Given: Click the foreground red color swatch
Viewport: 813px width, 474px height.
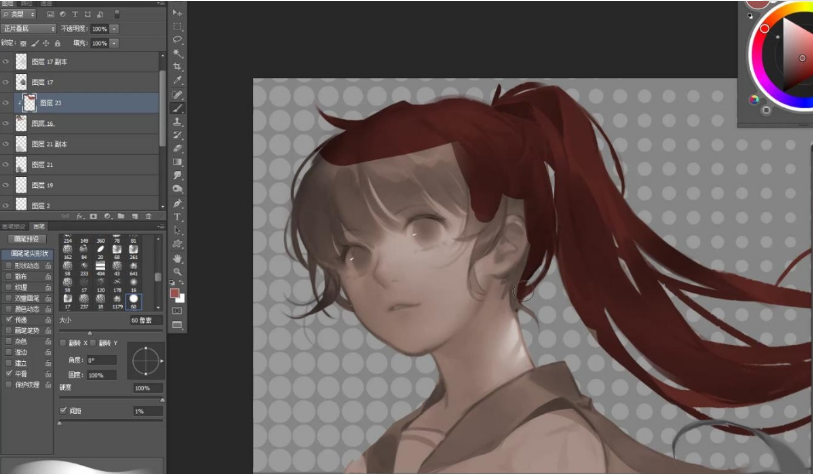Looking at the screenshot, I should pos(175,293).
